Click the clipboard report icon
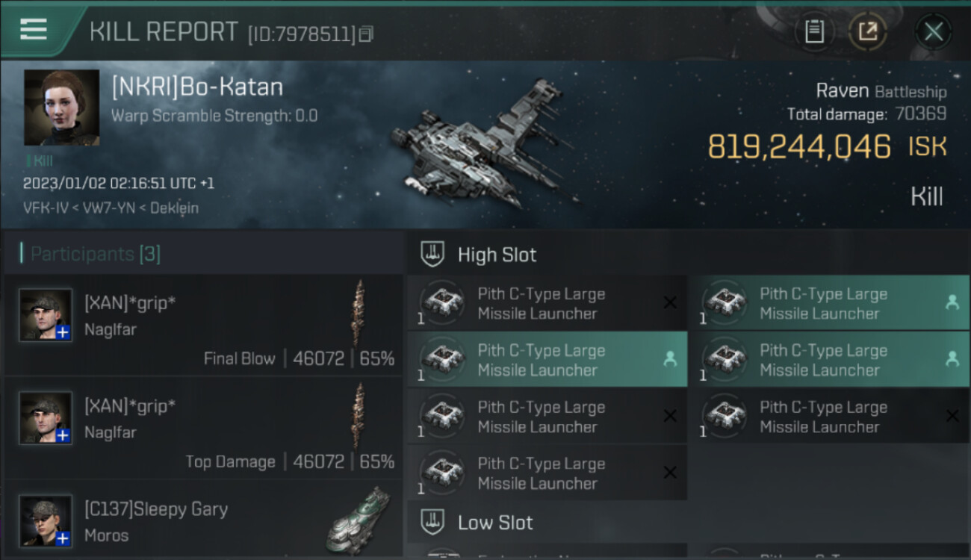This screenshot has width=971, height=560. pos(814,31)
